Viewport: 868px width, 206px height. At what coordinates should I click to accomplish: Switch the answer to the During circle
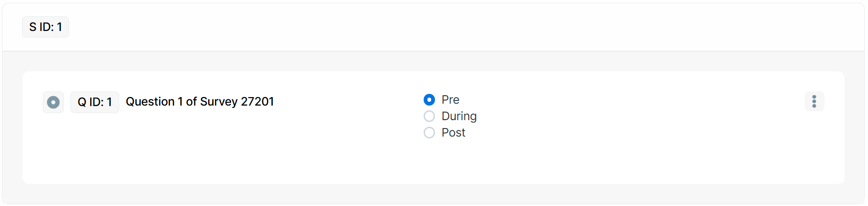(x=429, y=116)
